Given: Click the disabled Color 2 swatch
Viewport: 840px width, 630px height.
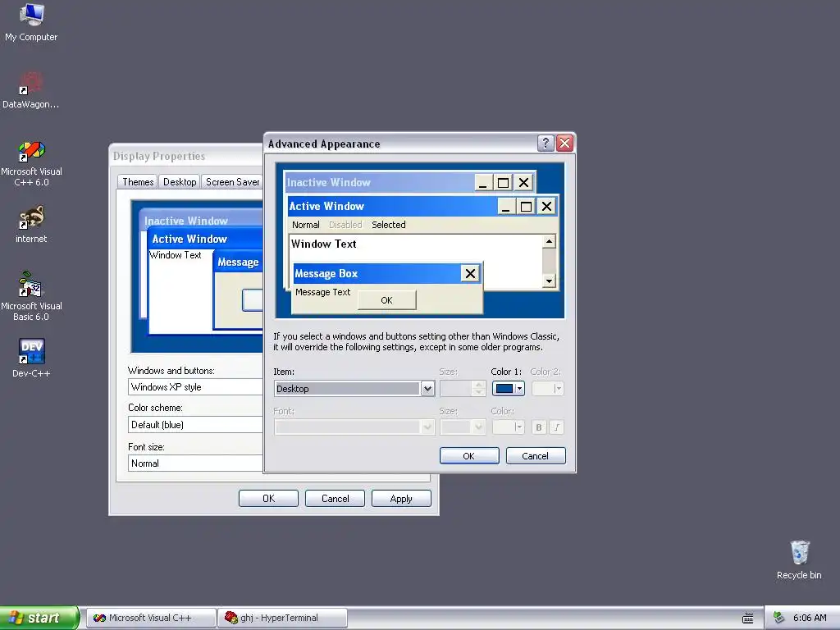Looking at the screenshot, I should pos(547,388).
